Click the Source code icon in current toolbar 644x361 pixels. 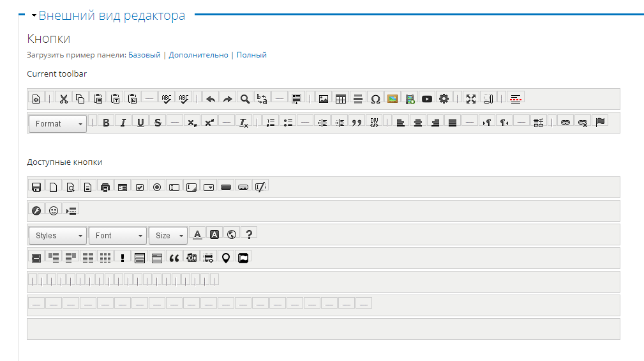[36, 98]
